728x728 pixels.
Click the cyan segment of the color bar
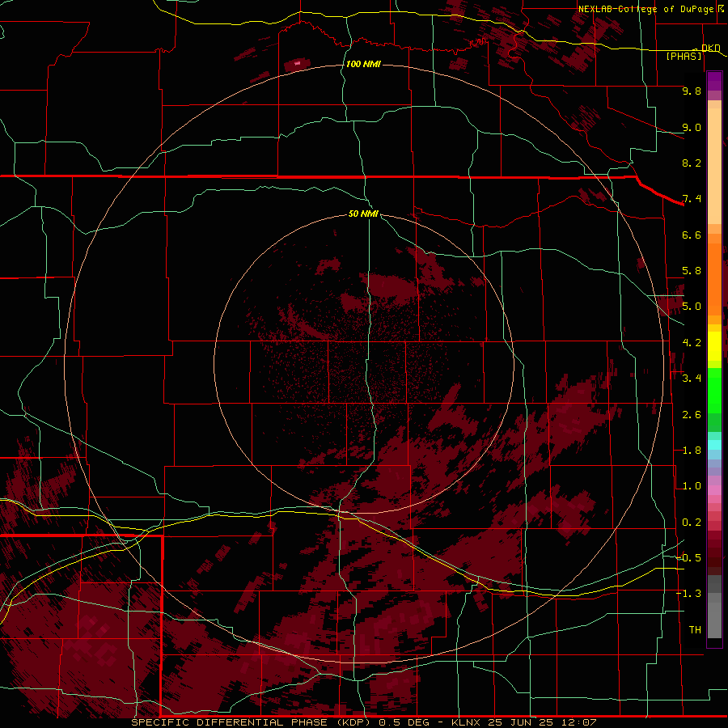pos(714,445)
